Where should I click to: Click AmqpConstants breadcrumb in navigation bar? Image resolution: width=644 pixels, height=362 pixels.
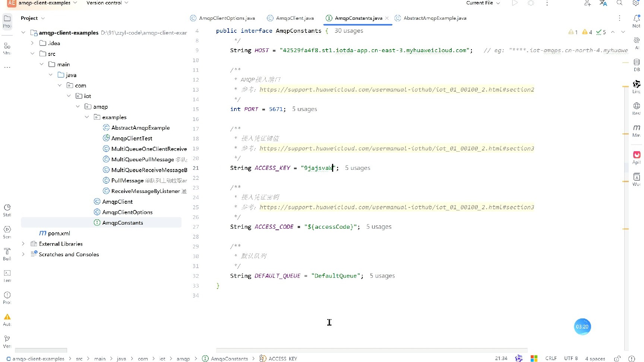pos(225,358)
